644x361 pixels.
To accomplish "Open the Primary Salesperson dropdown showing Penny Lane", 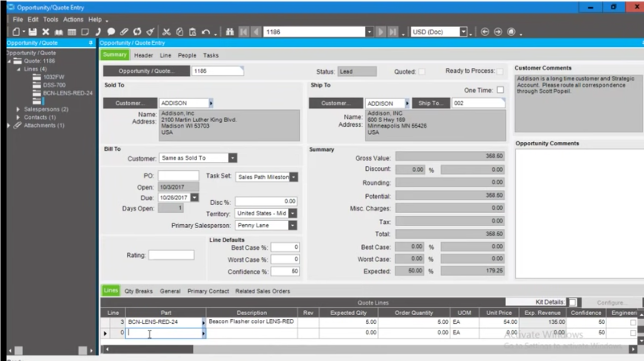I will (x=292, y=225).
